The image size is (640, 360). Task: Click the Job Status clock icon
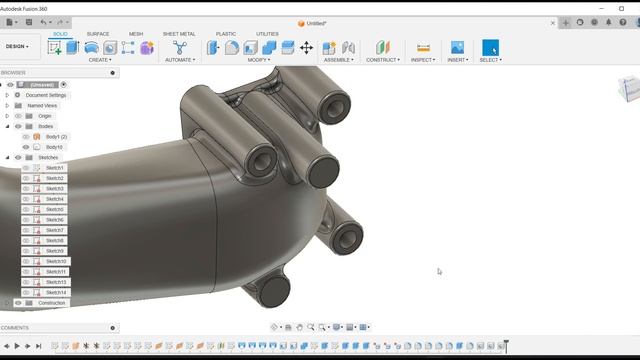click(x=594, y=22)
